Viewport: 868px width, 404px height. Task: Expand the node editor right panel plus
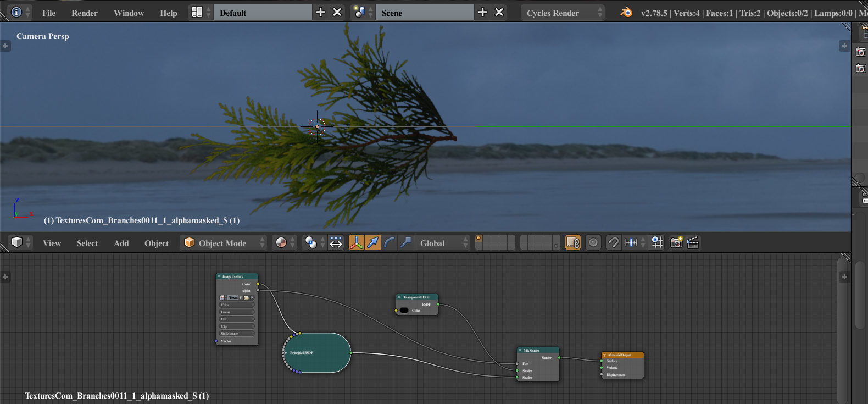point(844,276)
